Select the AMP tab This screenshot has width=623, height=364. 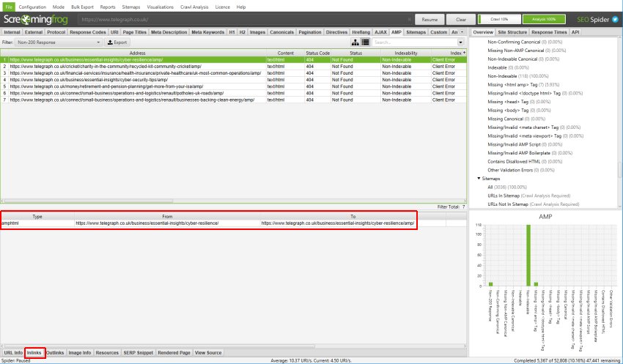pos(396,32)
